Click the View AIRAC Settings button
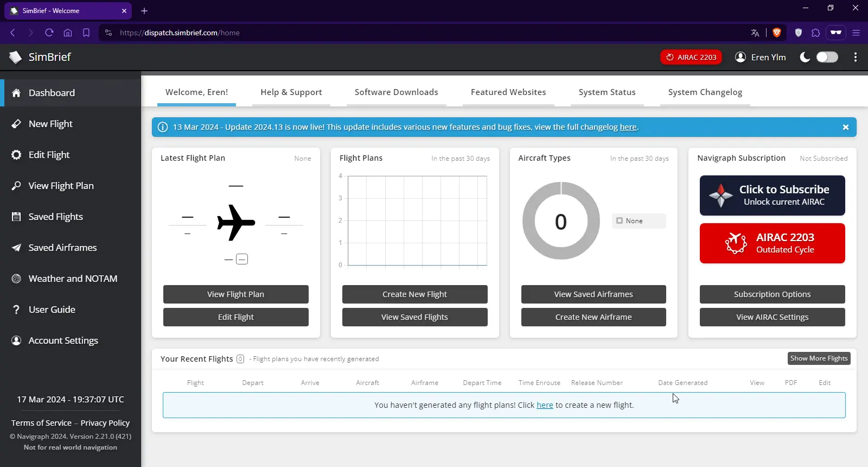 [x=773, y=317]
